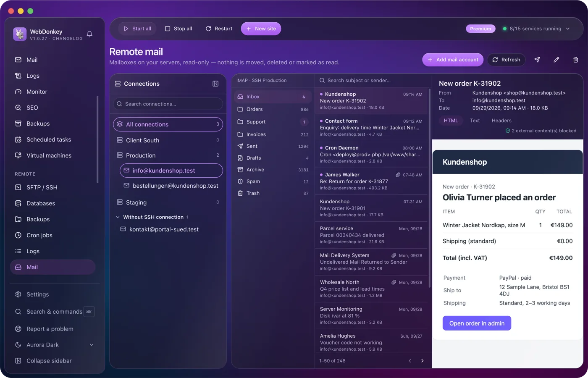This screenshot has width=588, height=378.
Task: Open SFTP / SSH under Remote
Action: click(x=53, y=187)
